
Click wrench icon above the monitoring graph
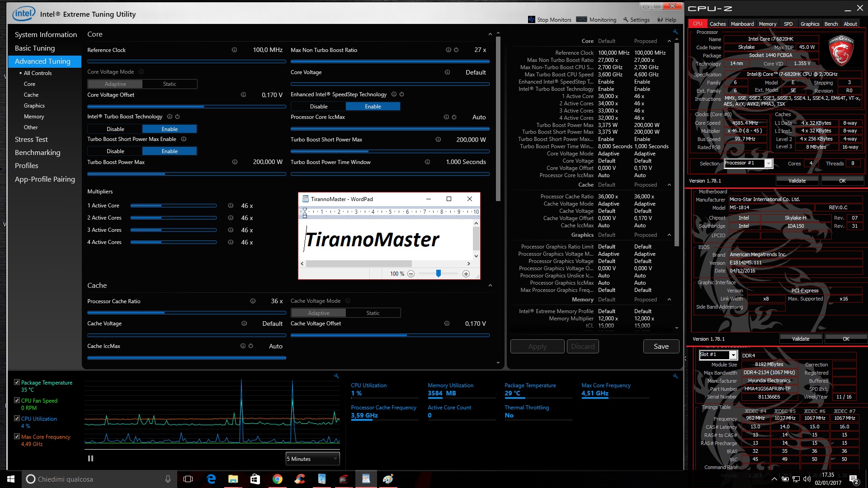[x=336, y=376]
